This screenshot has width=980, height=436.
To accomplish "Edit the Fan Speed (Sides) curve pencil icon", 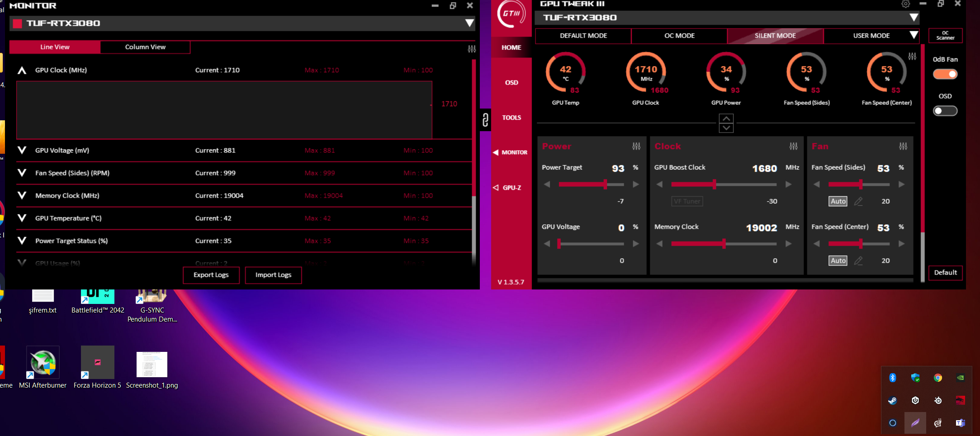I will click(858, 201).
